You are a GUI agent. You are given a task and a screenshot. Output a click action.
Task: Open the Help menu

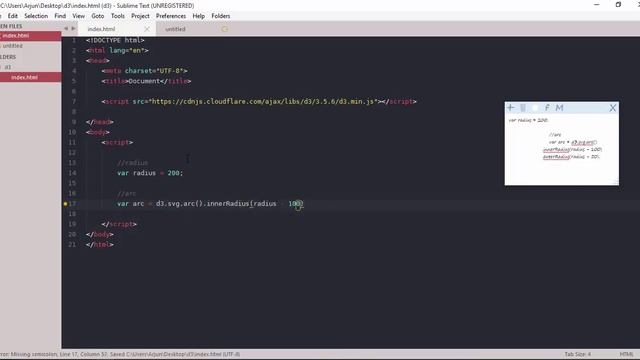(198, 16)
